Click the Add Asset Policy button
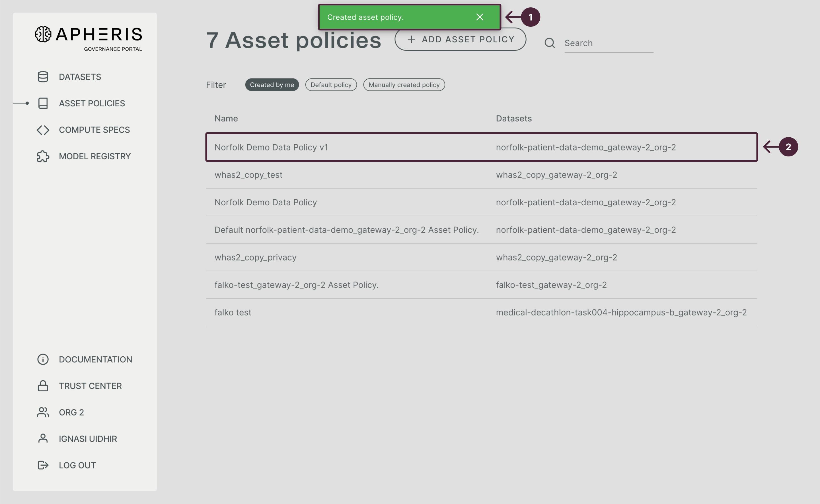This screenshot has width=820, height=504. pyautogui.click(x=461, y=39)
